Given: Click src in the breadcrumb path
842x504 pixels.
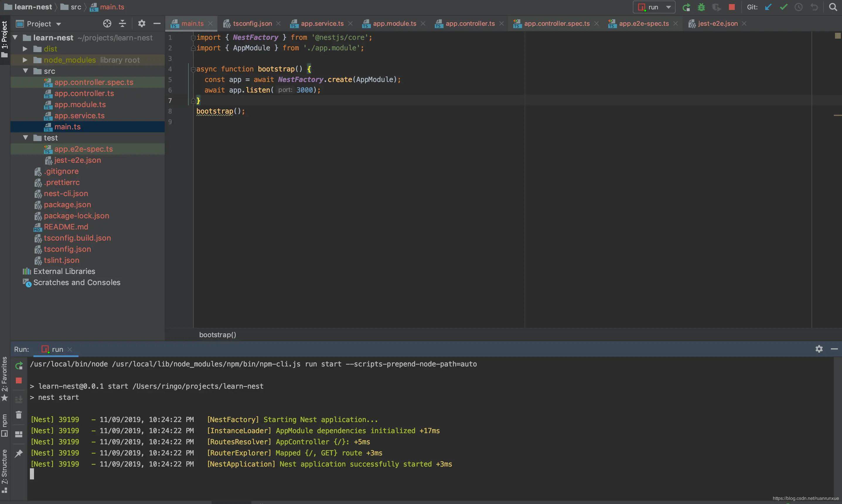Looking at the screenshot, I should click(x=76, y=7).
